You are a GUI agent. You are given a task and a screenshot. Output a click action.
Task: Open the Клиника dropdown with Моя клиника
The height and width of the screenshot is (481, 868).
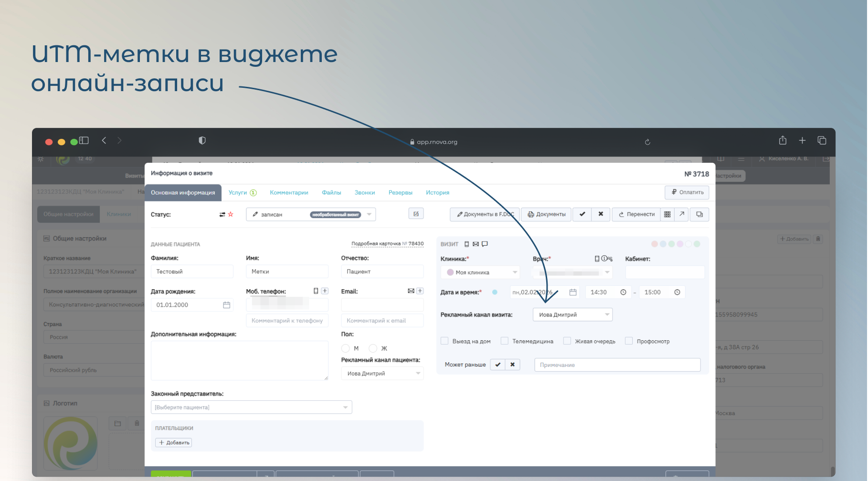tap(480, 272)
